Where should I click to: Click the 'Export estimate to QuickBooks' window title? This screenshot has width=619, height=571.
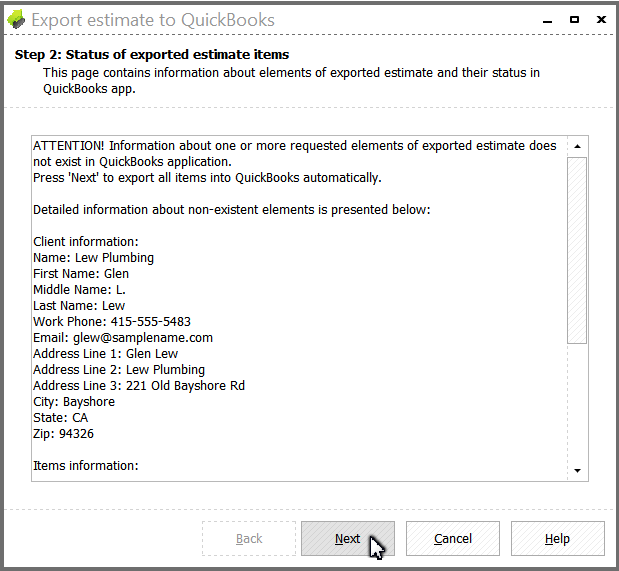153,20
